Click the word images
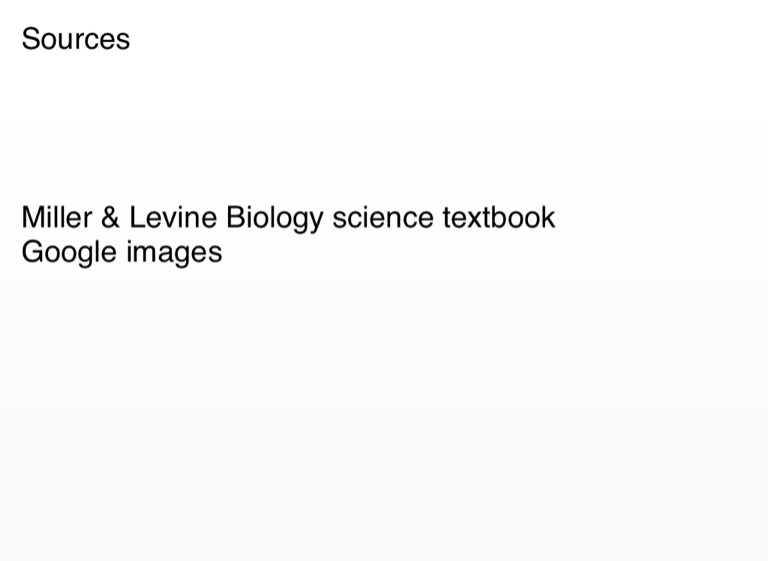The width and height of the screenshot is (768, 561). (174, 252)
